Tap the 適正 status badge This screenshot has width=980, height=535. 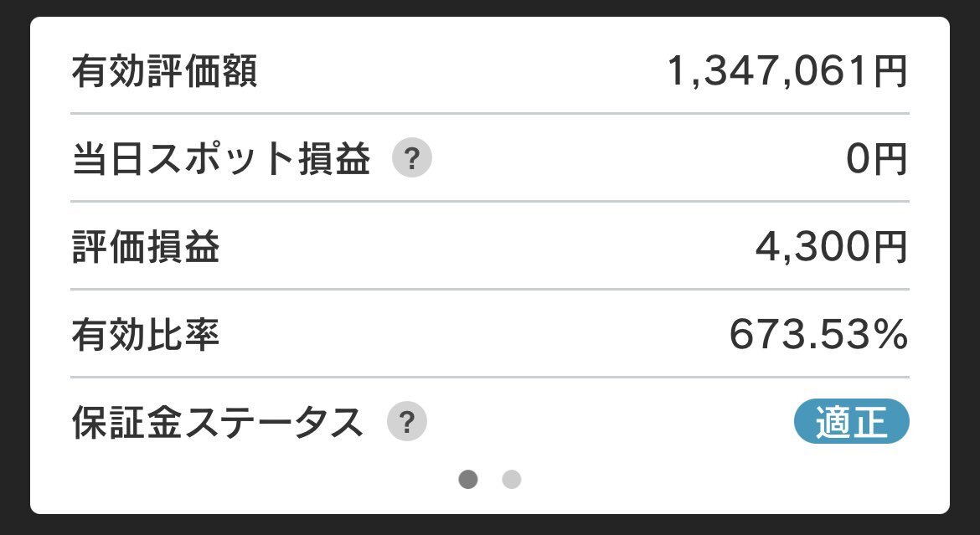[x=851, y=421]
